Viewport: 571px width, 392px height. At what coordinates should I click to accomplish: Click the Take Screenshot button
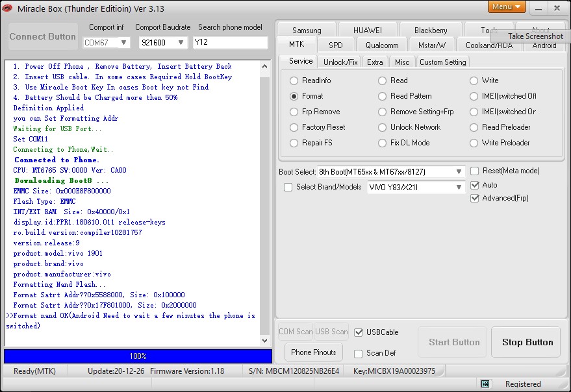pyautogui.click(x=530, y=36)
